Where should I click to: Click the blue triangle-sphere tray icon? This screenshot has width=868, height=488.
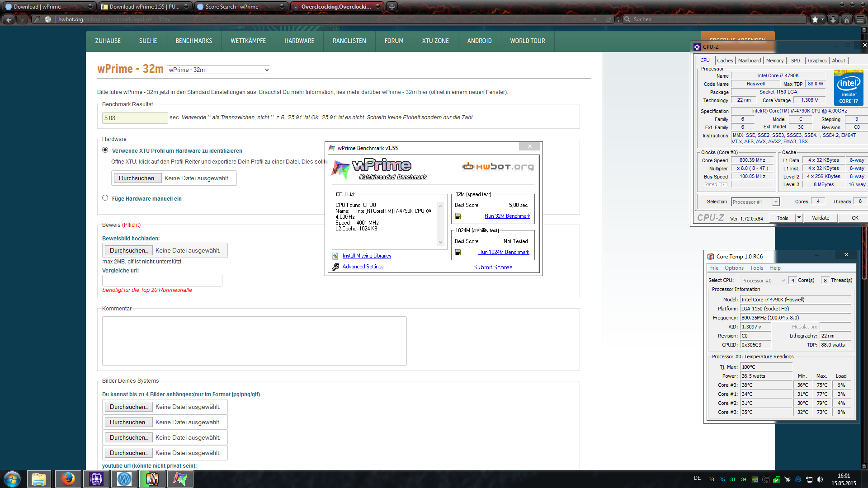(x=798, y=479)
